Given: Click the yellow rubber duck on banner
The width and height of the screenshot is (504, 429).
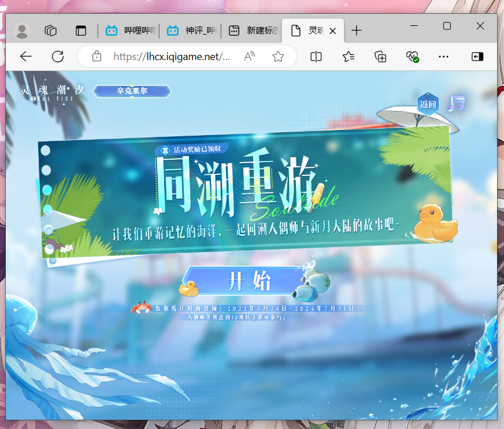Looking at the screenshot, I should (435, 223).
